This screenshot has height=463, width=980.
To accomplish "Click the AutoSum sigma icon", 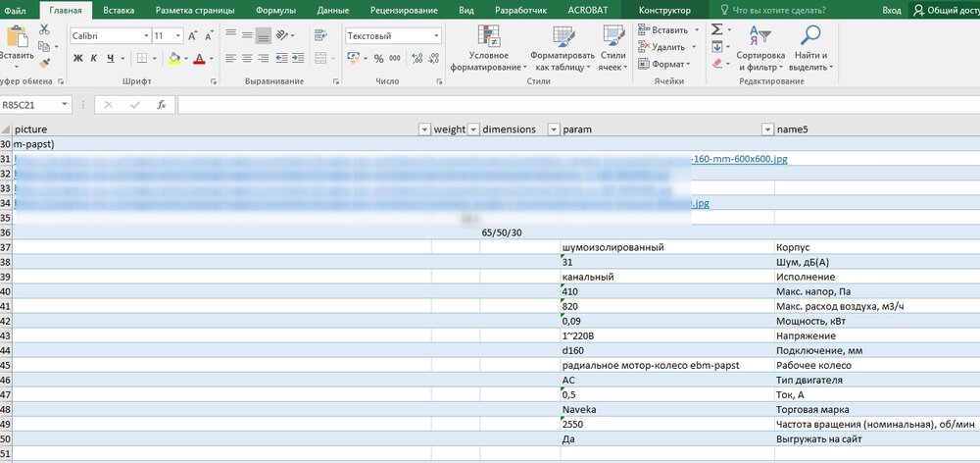I will click(x=717, y=29).
